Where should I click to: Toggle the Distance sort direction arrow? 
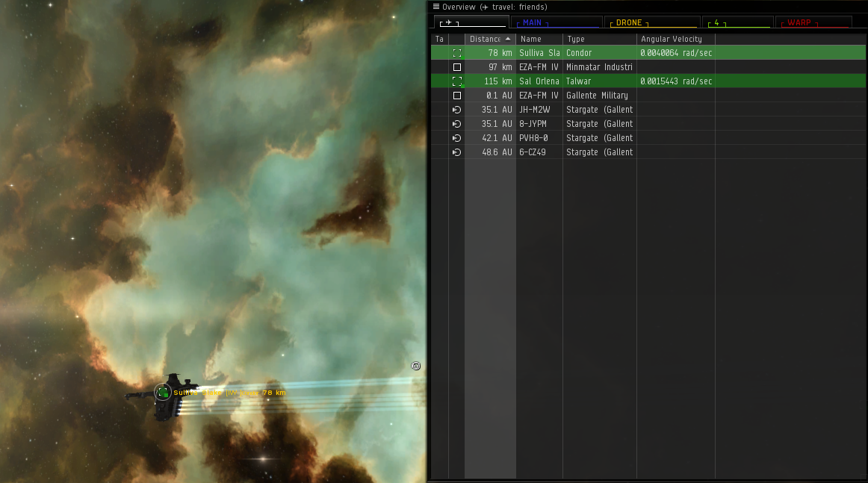508,39
